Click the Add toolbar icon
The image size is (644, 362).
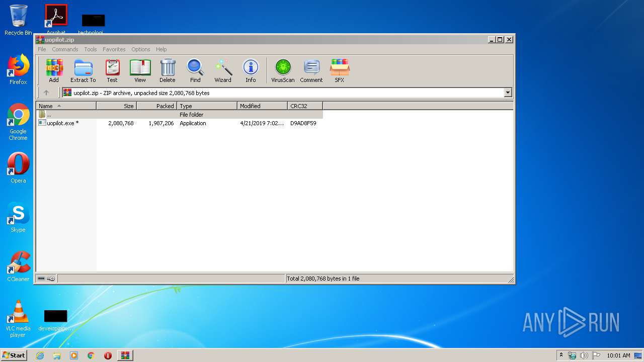pyautogui.click(x=54, y=70)
